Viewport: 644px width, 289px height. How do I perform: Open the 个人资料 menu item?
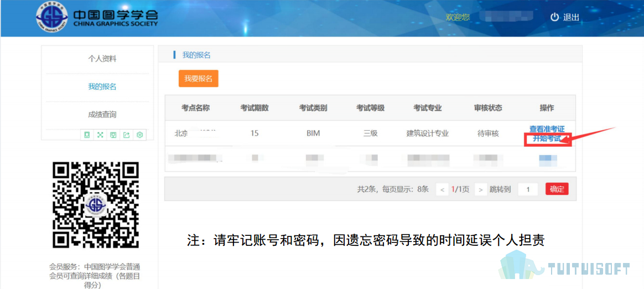[102, 59]
